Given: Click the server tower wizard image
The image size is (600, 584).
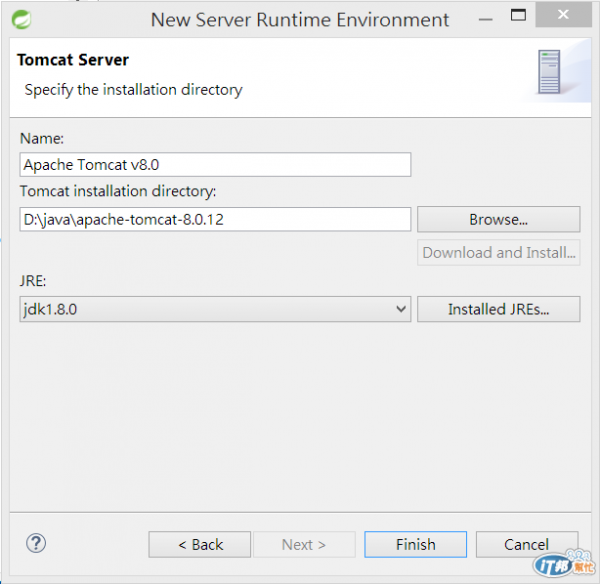Looking at the screenshot, I should pos(549,72).
